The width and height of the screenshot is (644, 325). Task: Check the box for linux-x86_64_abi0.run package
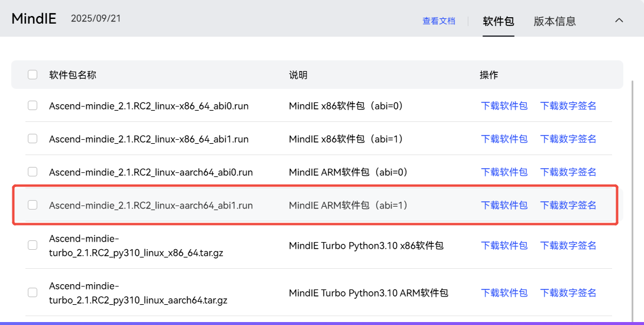[33, 105]
